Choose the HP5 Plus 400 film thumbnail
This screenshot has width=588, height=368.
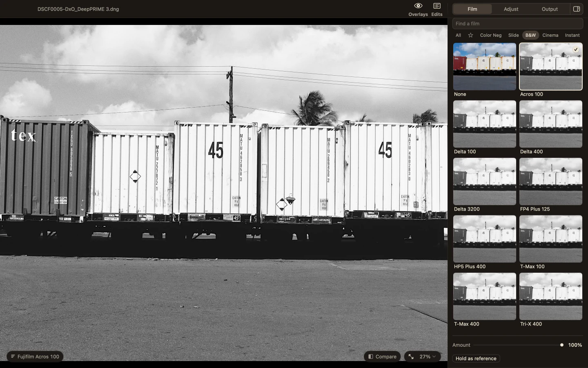485,239
